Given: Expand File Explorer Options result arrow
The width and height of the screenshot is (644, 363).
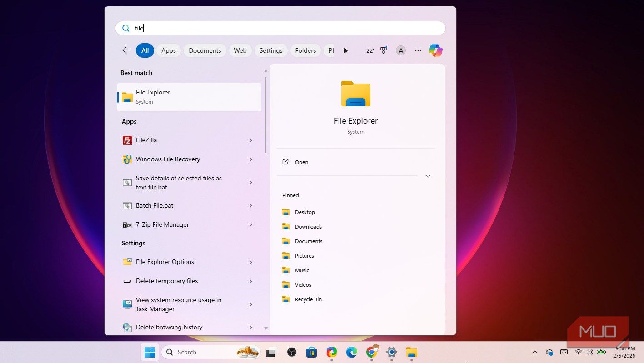Looking at the screenshot, I should [x=250, y=262].
